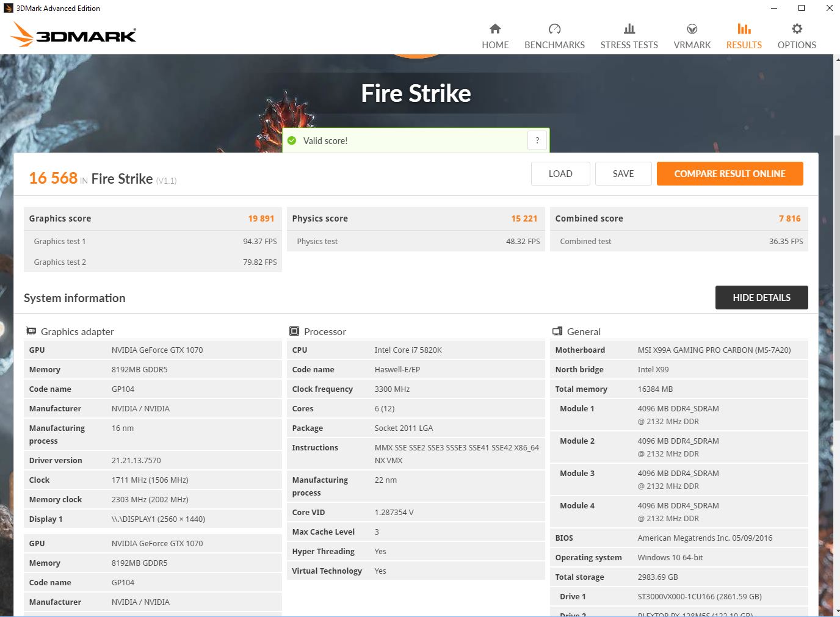
Task: Click the ST3000VX000 Drive 1 value
Action: tap(700, 596)
